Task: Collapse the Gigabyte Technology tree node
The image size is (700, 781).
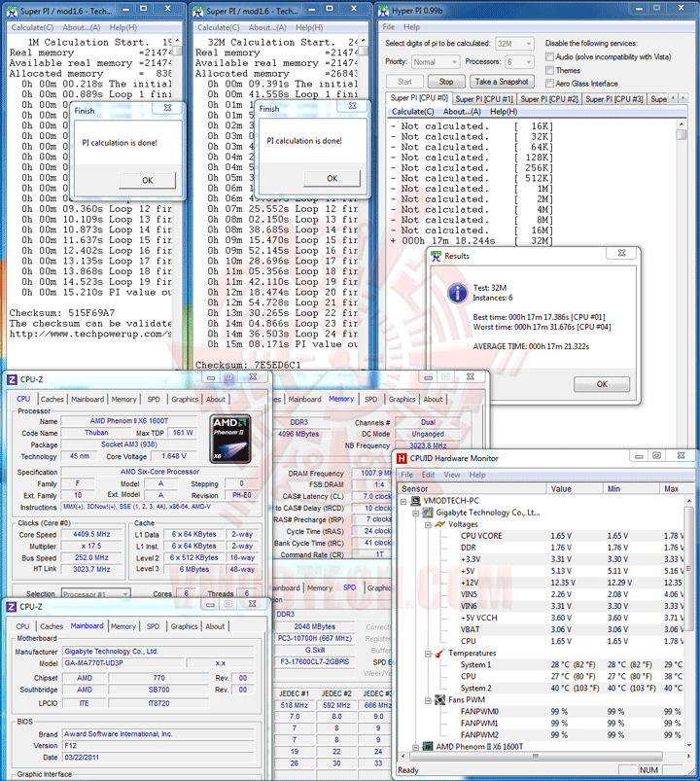Action: coord(416,513)
